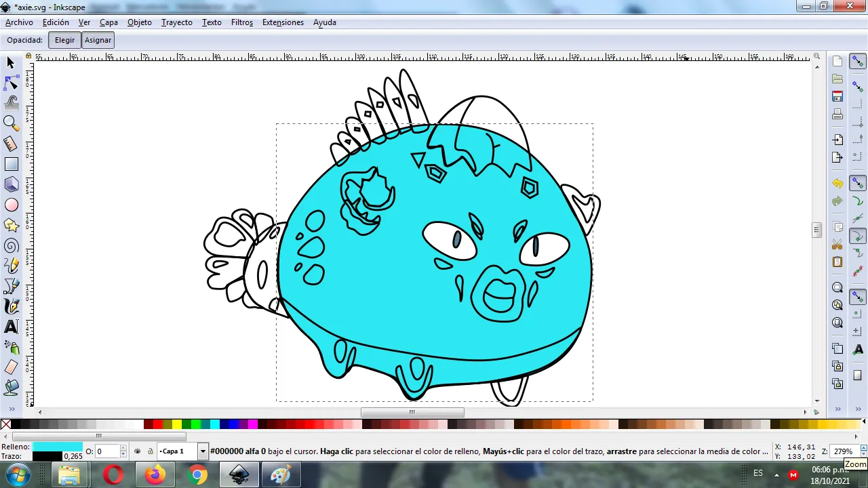Select the Star and polygon tool

pos(11,225)
